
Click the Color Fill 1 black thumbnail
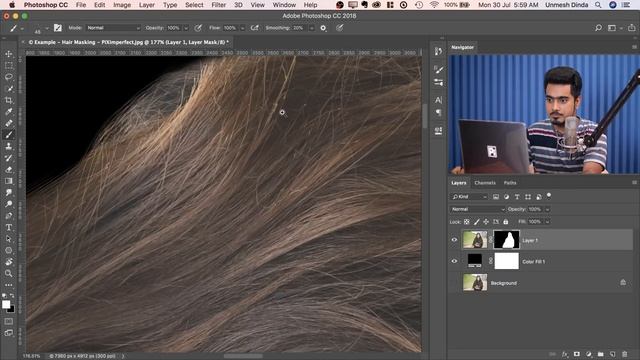pos(475,260)
